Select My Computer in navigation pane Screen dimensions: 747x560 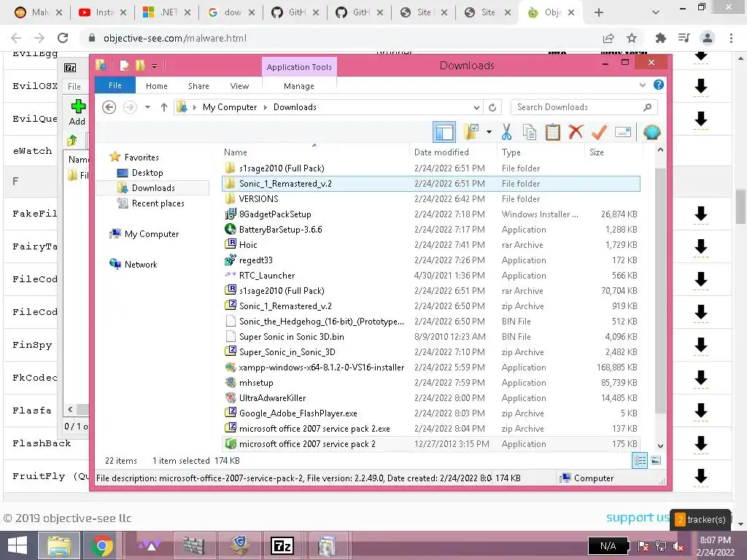tap(152, 234)
